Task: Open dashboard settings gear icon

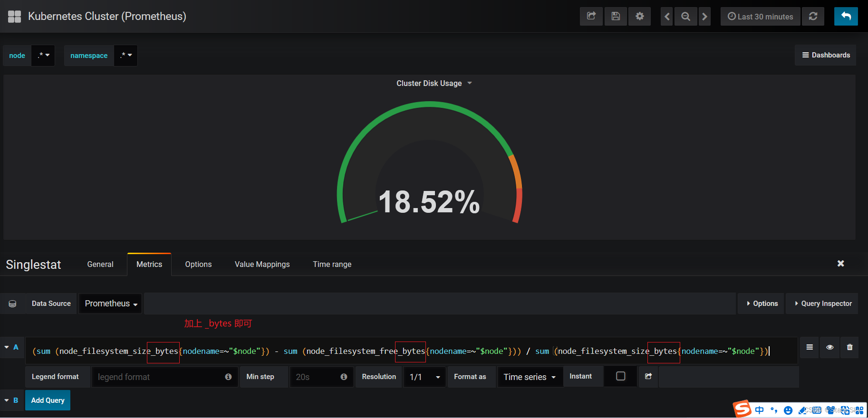Action: click(x=640, y=16)
